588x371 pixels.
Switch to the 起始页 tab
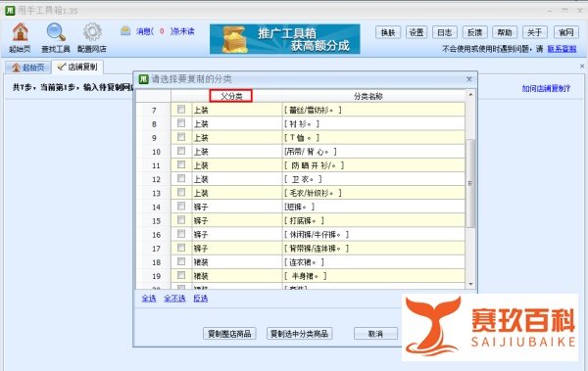(x=28, y=68)
